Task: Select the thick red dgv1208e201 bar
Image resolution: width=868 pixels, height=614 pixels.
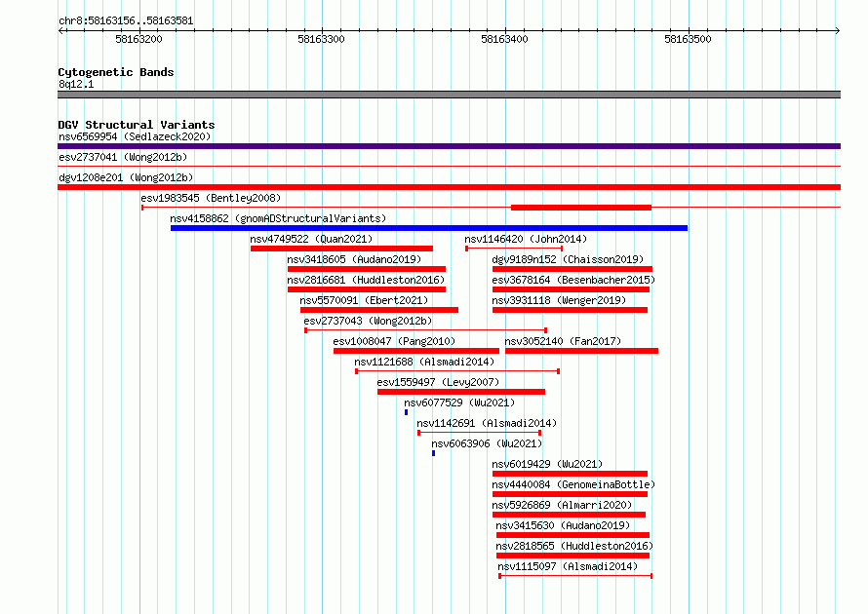Action: point(449,187)
